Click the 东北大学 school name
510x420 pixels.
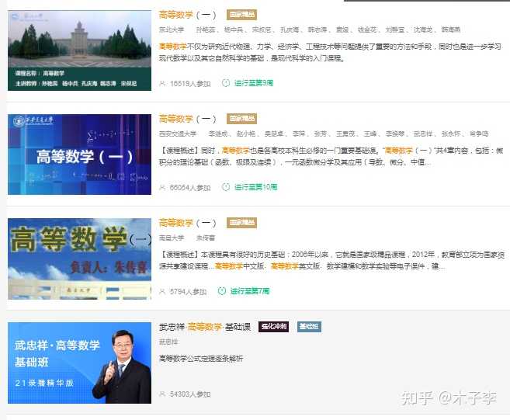click(x=172, y=30)
